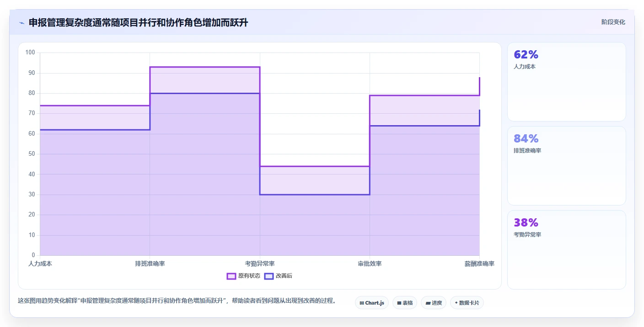The image size is (644, 327).
Task: Click the Chart.js chip
Action: (371, 303)
